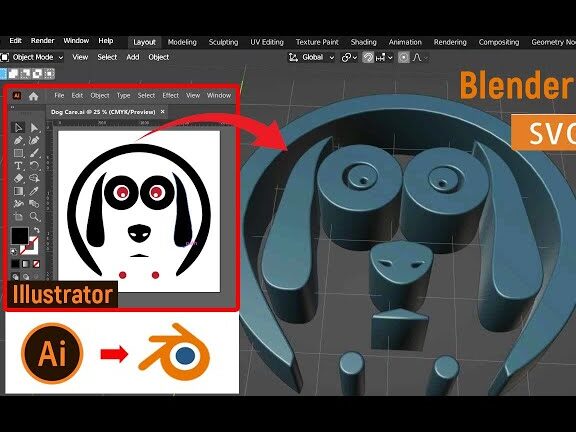The width and height of the screenshot is (576, 432).
Task: Click the small Ai app logo
Action: [17, 96]
